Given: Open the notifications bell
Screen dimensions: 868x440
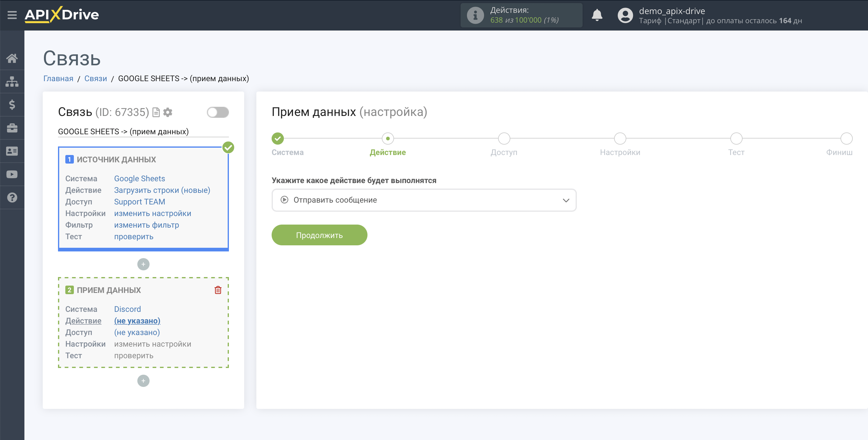Looking at the screenshot, I should point(597,15).
